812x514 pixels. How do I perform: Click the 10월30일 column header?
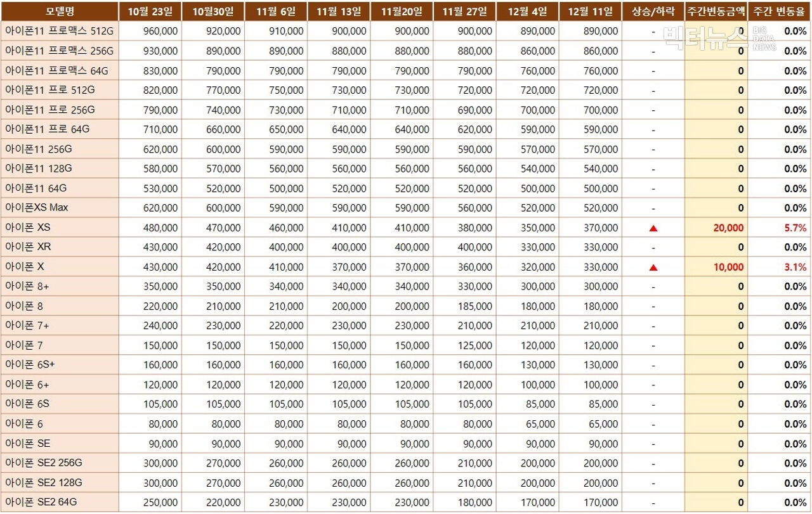(x=213, y=11)
